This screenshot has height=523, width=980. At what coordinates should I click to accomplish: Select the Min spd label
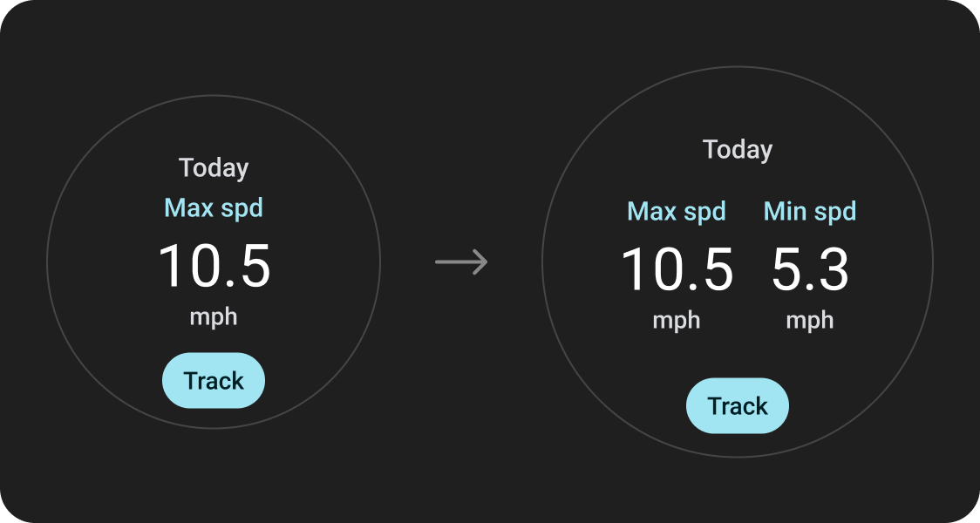pyautogui.click(x=810, y=211)
